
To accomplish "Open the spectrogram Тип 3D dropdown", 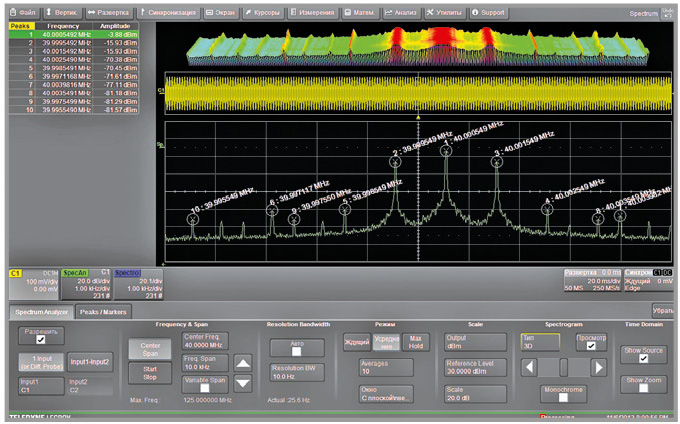I will 540,341.
